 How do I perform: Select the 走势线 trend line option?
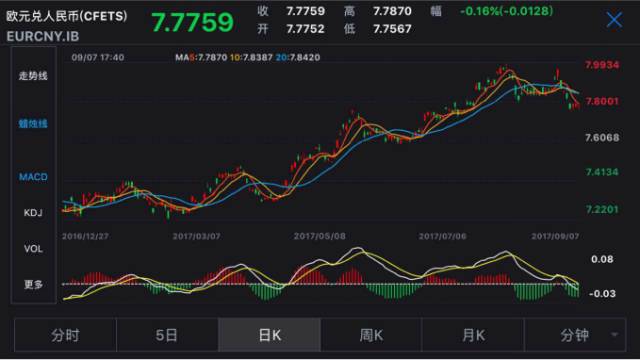(33, 76)
